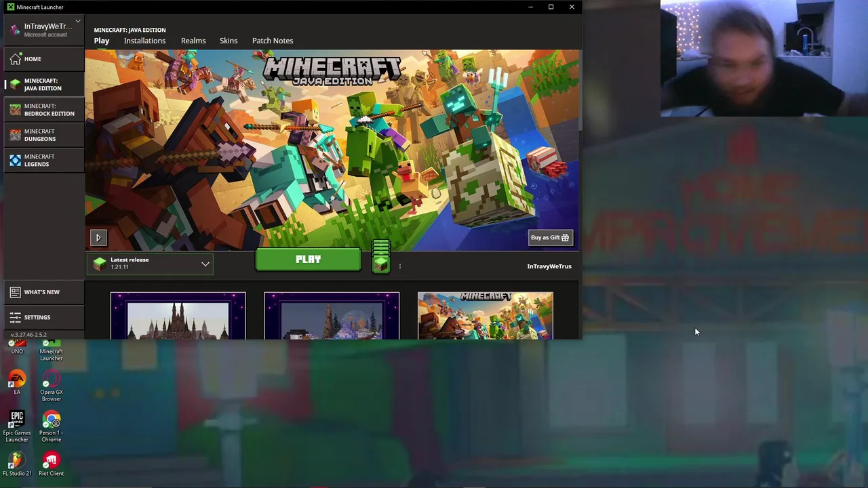
Task: Open Minecraft Legends in sidebar
Action: (x=43, y=160)
